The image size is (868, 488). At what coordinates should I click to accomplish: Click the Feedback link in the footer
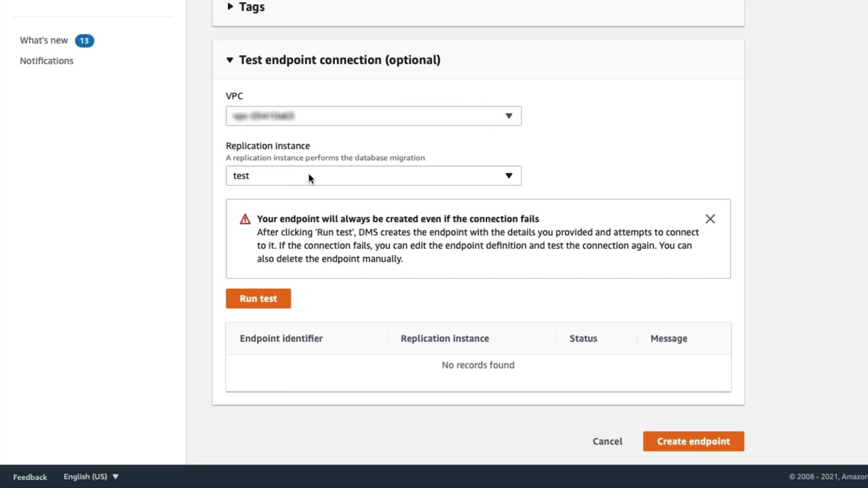click(30, 477)
